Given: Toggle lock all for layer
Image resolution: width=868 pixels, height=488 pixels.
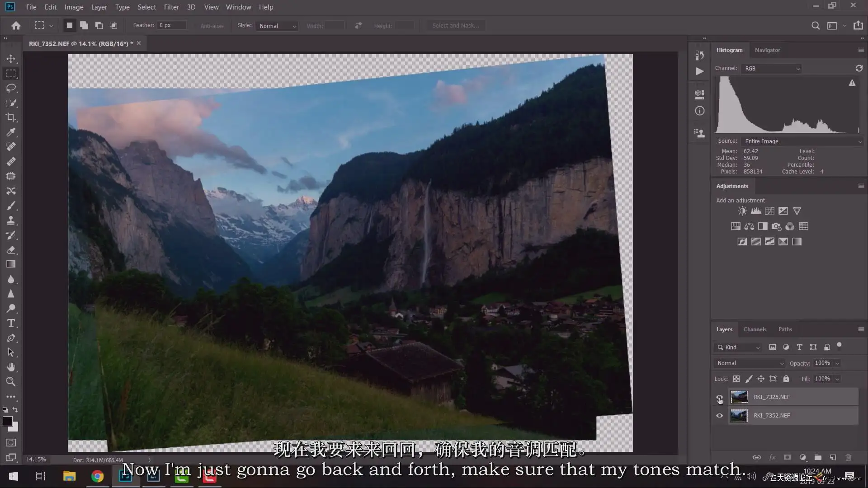Looking at the screenshot, I should click(x=786, y=379).
